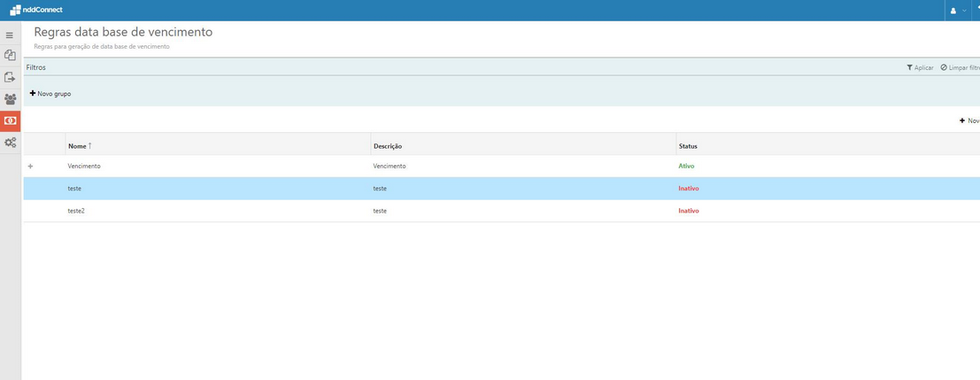Select the Vencimento rule name
The width and height of the screenshot is (980, 380).
tap(84, 166)
